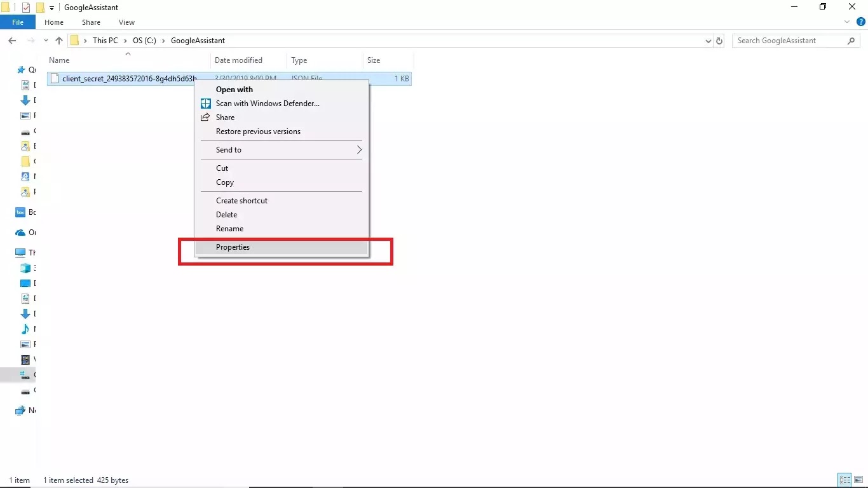Choose Open with in the context menu
This screenshot has height=488, width=868.
tap(281, 90)
